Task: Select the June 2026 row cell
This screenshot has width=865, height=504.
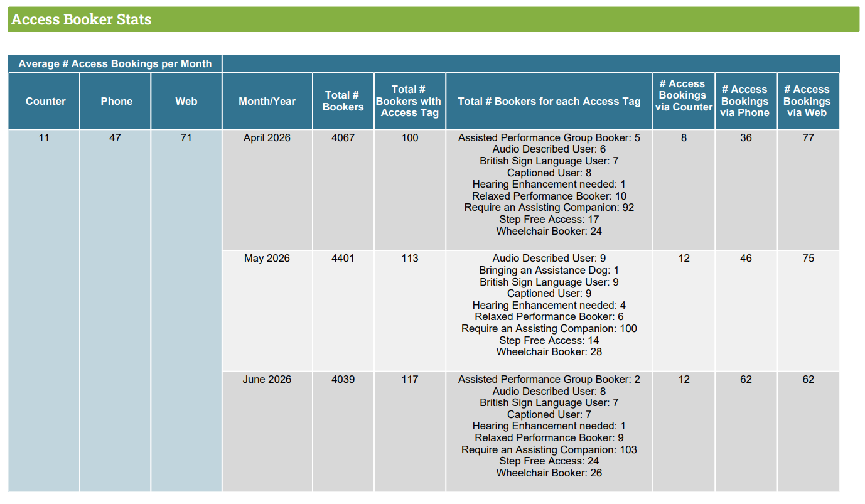Action: coord(267,379)
